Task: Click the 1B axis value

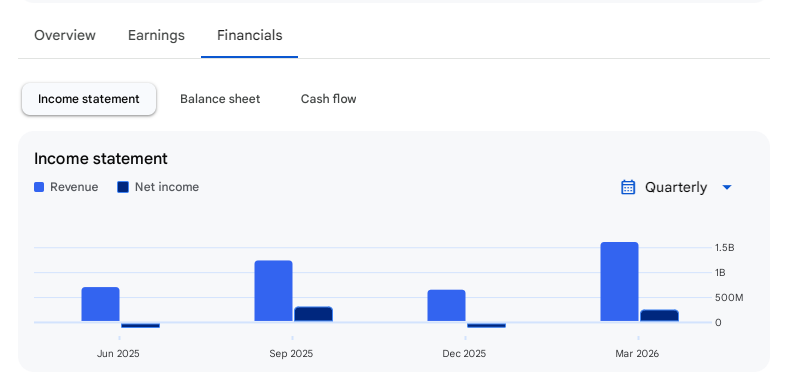Action: [x=720, y=273]
